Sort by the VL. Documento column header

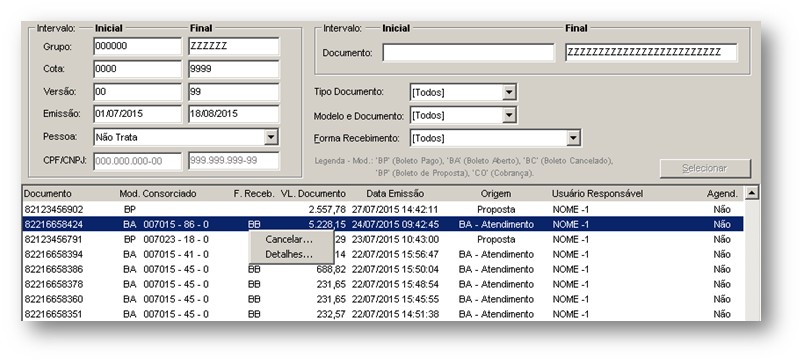click(x=313, y=194)
